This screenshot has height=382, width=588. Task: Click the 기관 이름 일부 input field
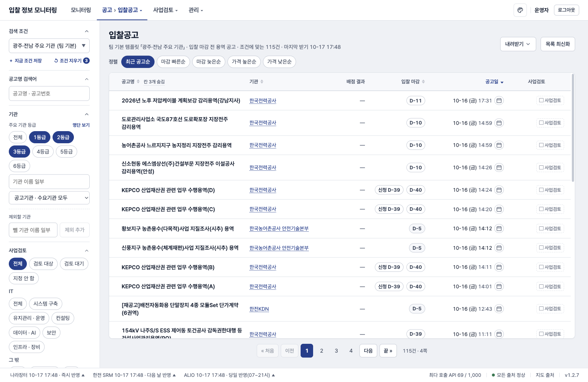click(49, 182)
